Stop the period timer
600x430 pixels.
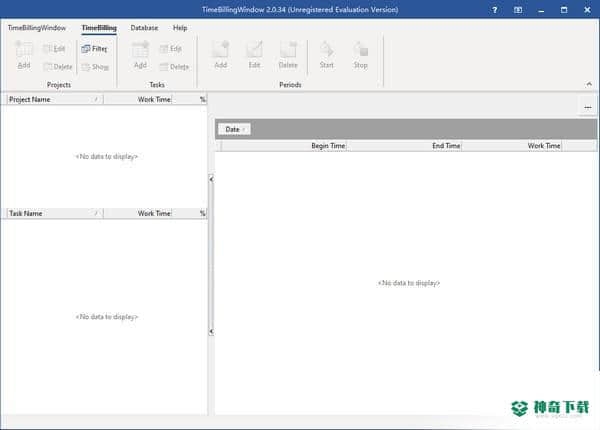(x=360, y=55)
